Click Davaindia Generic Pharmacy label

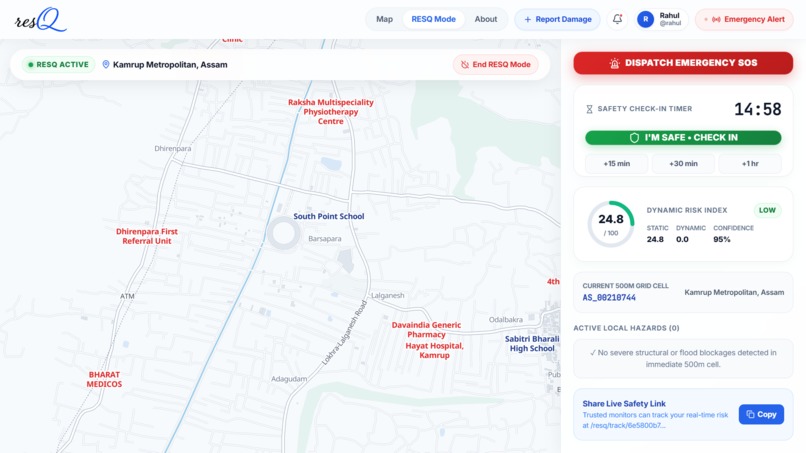(426, 330)
